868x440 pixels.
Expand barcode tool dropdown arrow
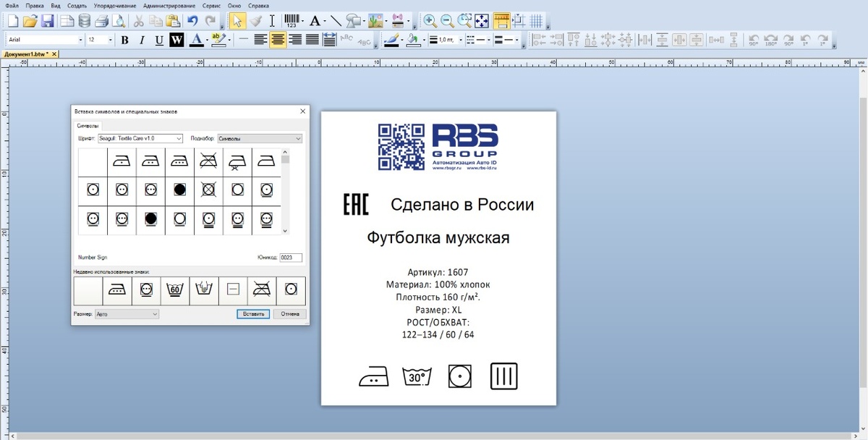tap(302, 21)
